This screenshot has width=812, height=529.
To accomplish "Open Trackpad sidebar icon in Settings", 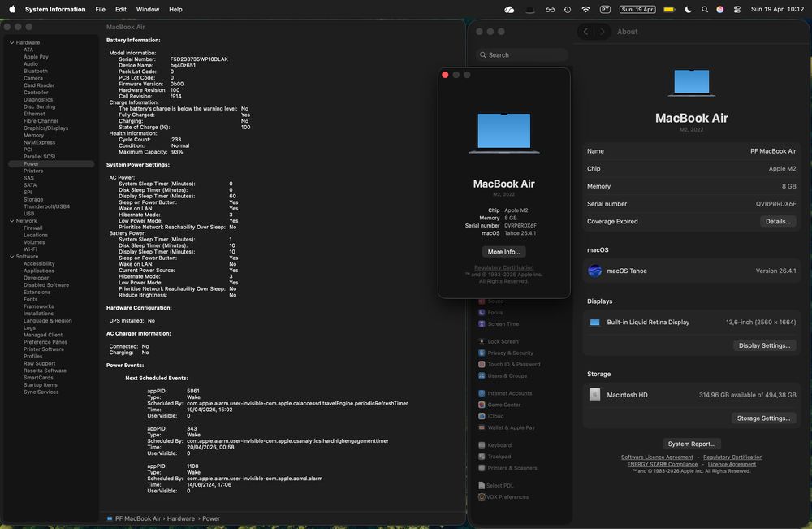I will (482, 457).
